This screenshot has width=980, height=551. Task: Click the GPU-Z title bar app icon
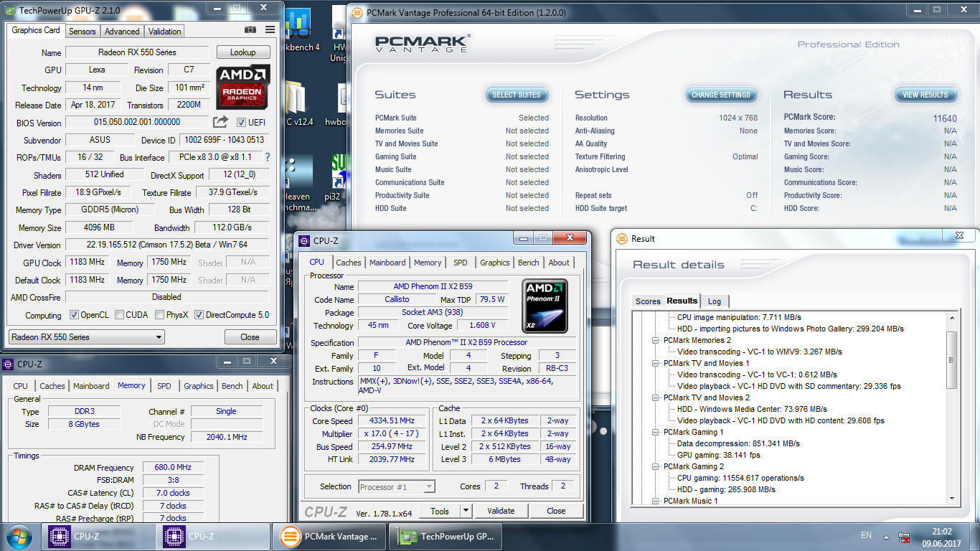pos(10,10)
